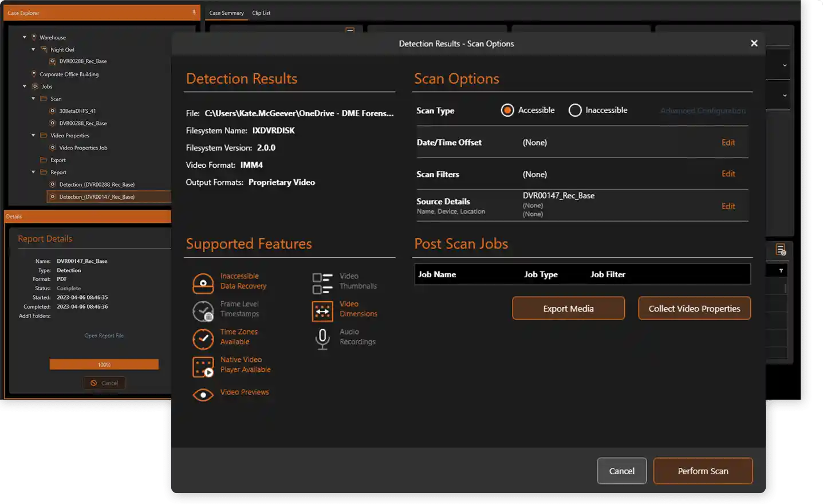Click the file path text in Detection Results

coord(299,113)
